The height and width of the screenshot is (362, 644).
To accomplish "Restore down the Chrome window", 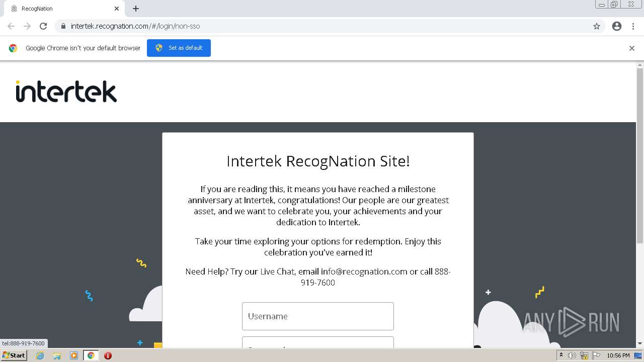I will (614, 5).
